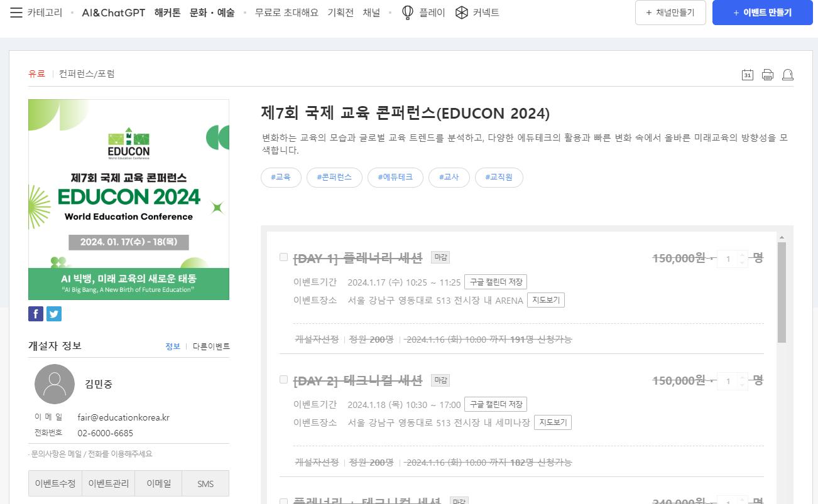The image size is (818, 504).
Task: Click the 이메일 button under organizer info
Action: pyautogui.click(x=158, y=483)
